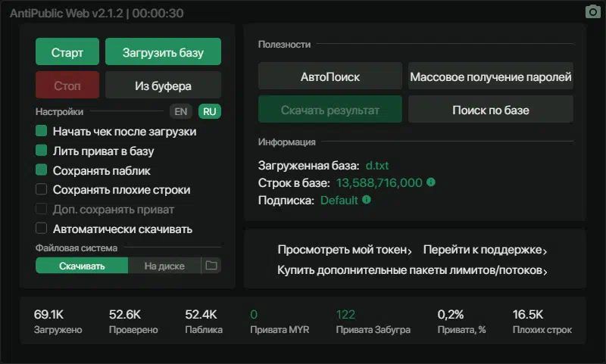Uncheck Начать чек после загрузки
The height and width of the screenshot is (364, 606).
click(x=42, y=131)
